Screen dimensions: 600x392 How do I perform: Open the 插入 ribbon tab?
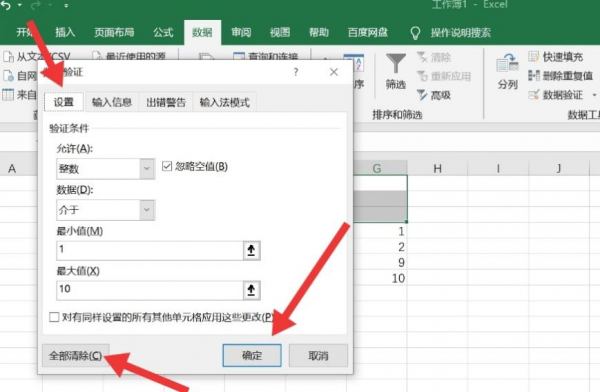point(65,33)
